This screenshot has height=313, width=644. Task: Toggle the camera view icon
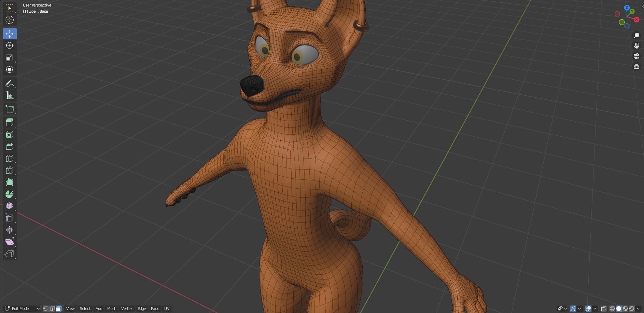pyautogui.click(x=636, y=56)
